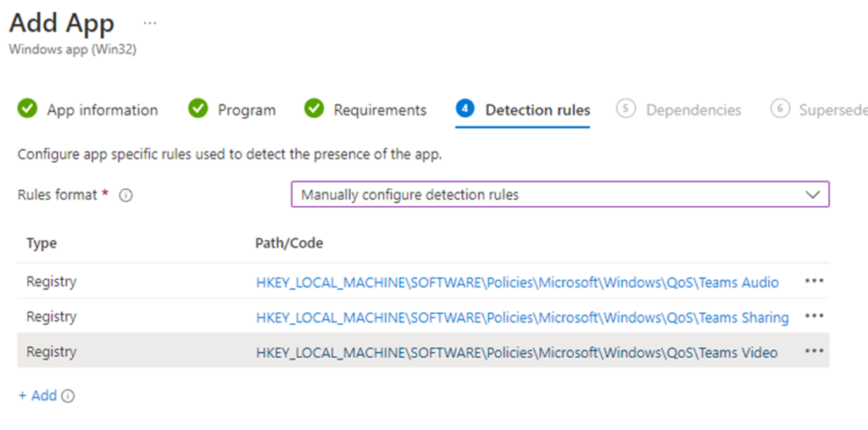Go to App information tab
This screenshot has width=868, height=430.
(x=102, y=110)
